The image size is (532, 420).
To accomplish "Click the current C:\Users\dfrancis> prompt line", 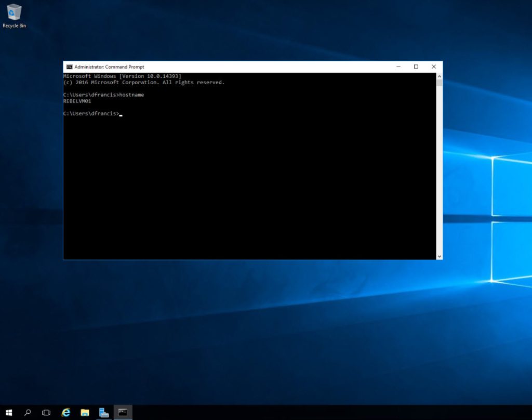I will (91, 114).
